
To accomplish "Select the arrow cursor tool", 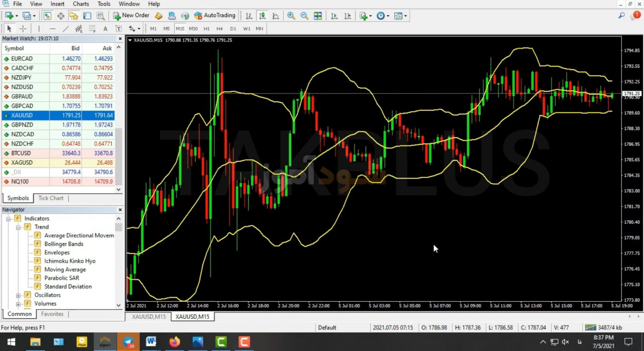I will 9,28.
